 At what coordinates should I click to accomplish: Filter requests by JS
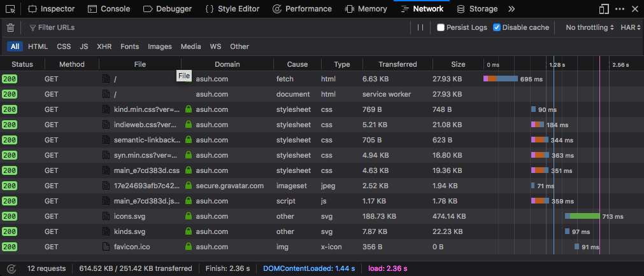84,46
